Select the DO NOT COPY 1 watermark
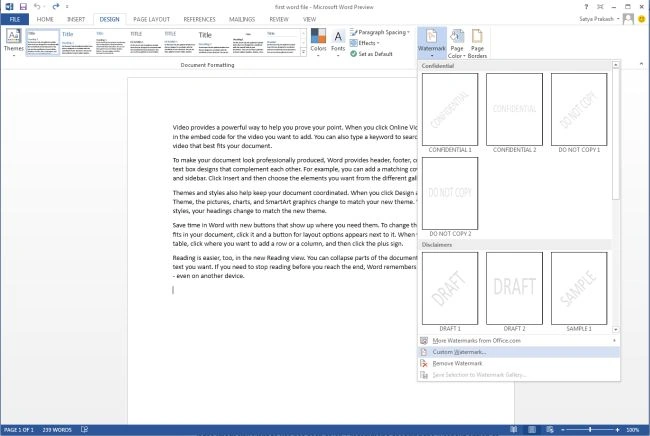This screenshot has width=650, height=436. 579,109
